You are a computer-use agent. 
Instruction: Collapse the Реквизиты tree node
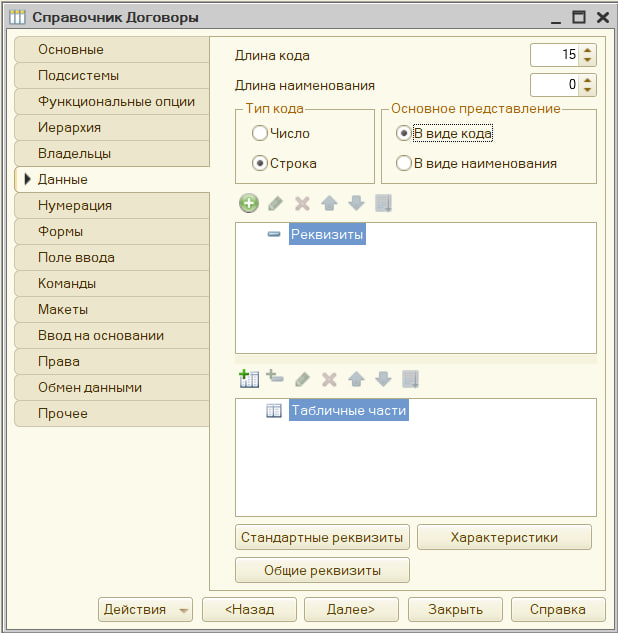click(x=274, y=234)
